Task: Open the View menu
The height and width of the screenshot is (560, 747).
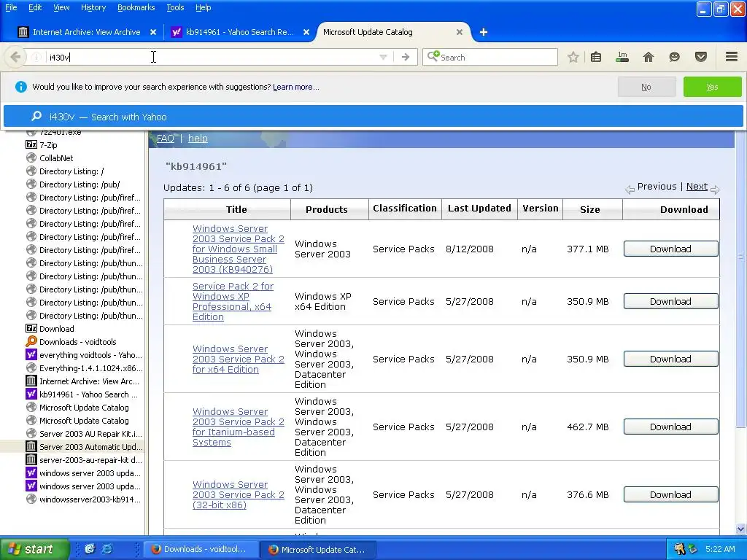Action: click(x=61, y=7)
